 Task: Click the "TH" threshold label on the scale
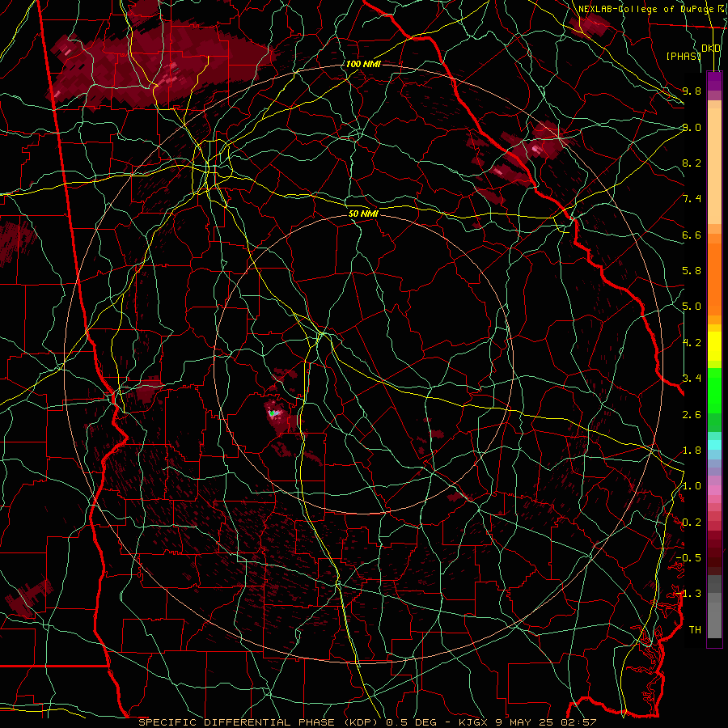click(695, 629)
